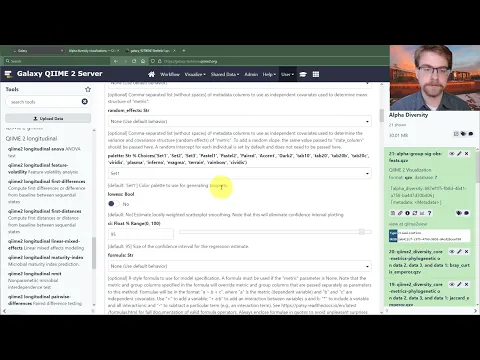Click the browser home icon
The image size is (480, 360).
[x=143, y=61]
